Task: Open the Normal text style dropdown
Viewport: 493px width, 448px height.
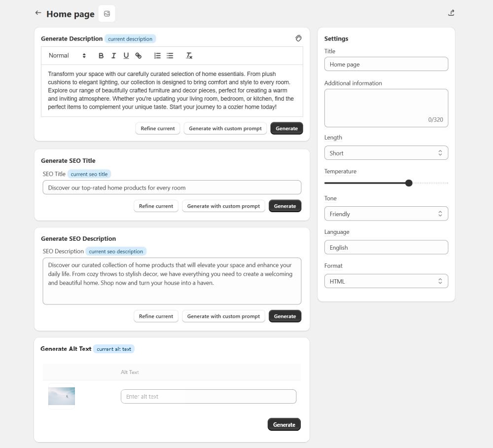Action: point(67,56)
